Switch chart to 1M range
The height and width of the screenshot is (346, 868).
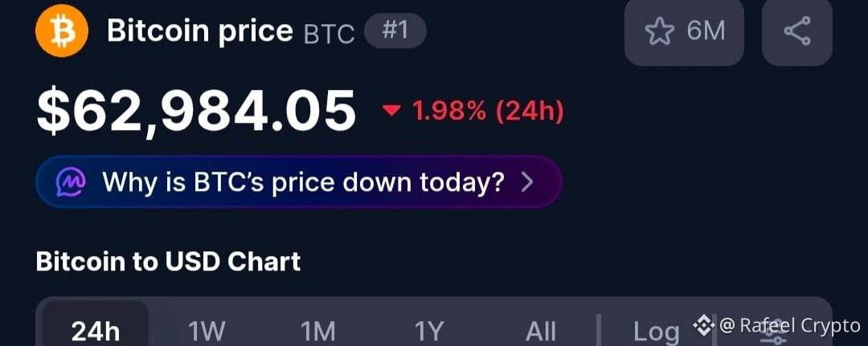point(317,331)
